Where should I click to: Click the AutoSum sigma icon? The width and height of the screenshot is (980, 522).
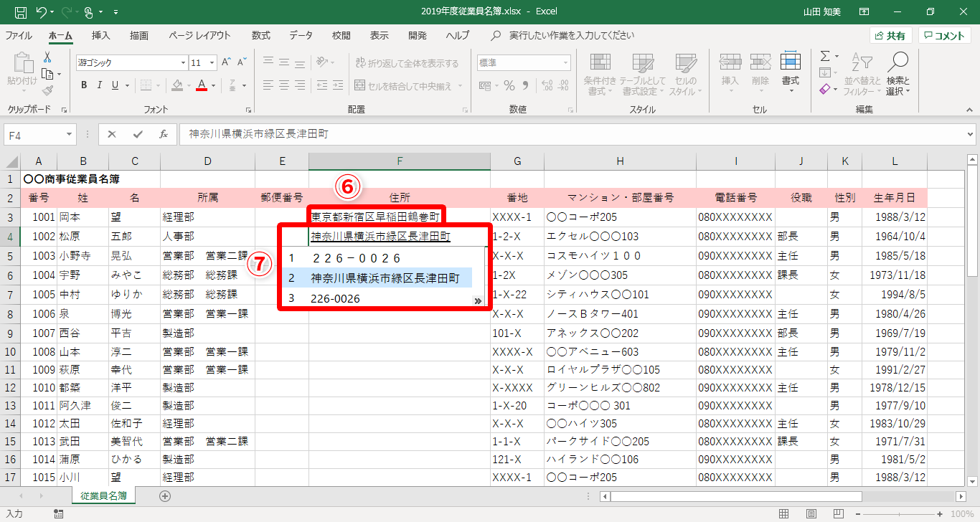[825, 56]
